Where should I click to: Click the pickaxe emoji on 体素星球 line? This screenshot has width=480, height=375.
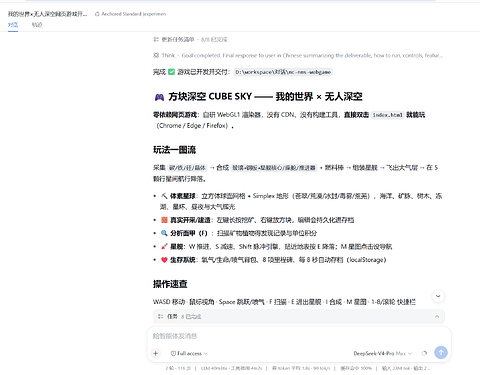(x=164, y=196)
